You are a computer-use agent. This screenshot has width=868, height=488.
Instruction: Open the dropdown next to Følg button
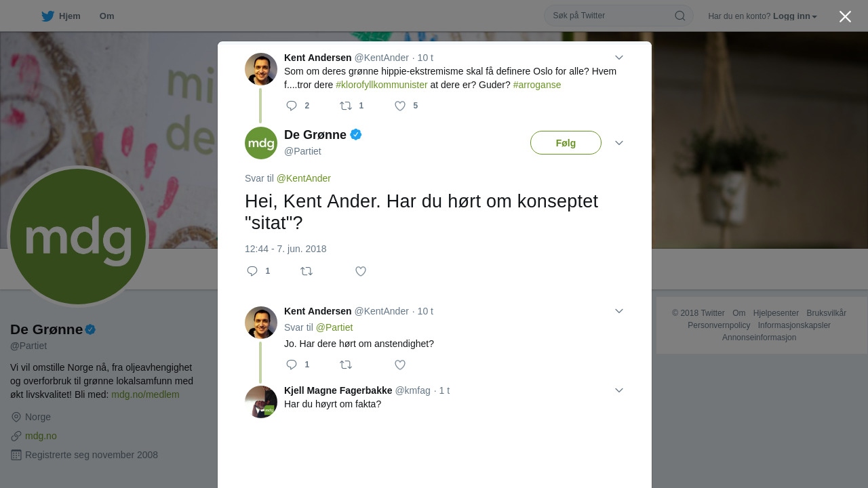(x=619, y=143)
